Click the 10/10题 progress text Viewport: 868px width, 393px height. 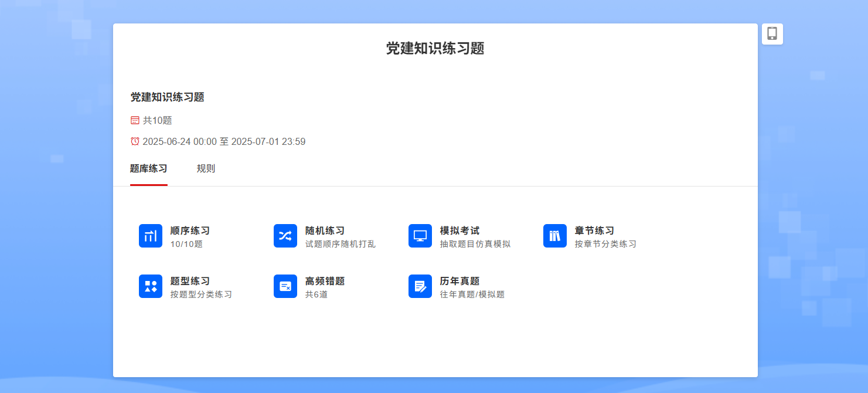(x=186, y=244)
